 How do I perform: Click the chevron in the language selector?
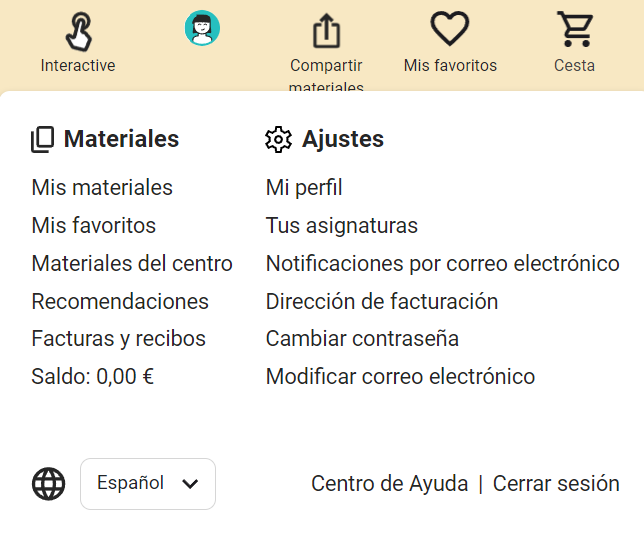190,484
